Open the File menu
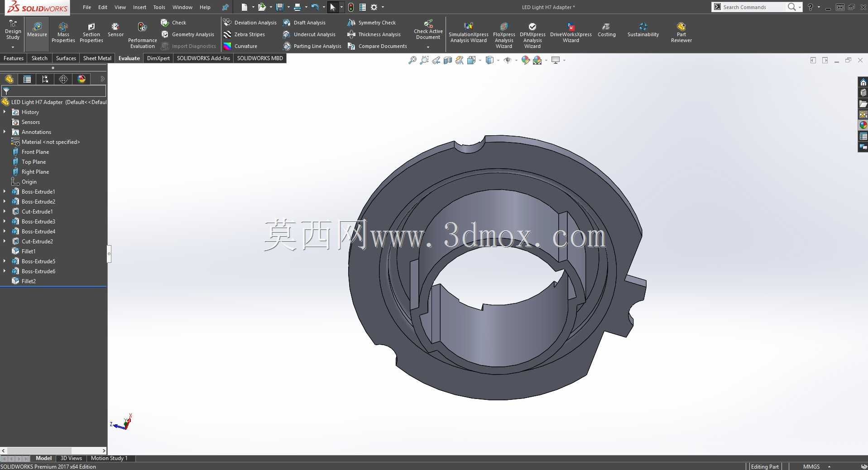 (87, 7)
